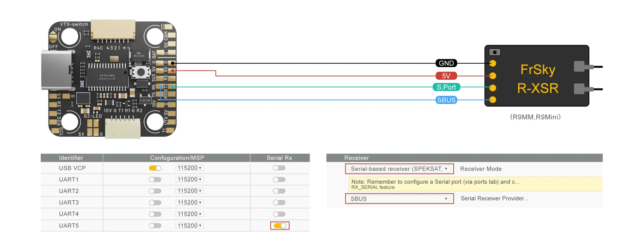This screenshot has height=251, width=644.
Task: Select the teal S.Port wire label
Action: [446, 87]
